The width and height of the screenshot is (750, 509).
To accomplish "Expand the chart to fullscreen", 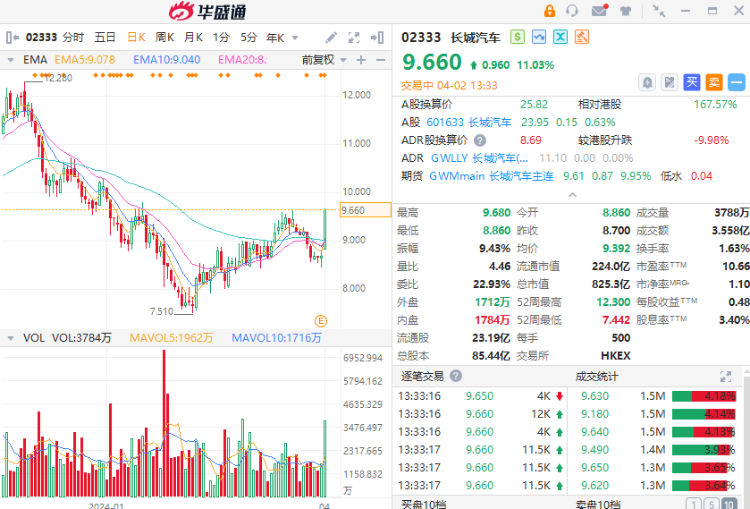I will click(x=354, y=37).
